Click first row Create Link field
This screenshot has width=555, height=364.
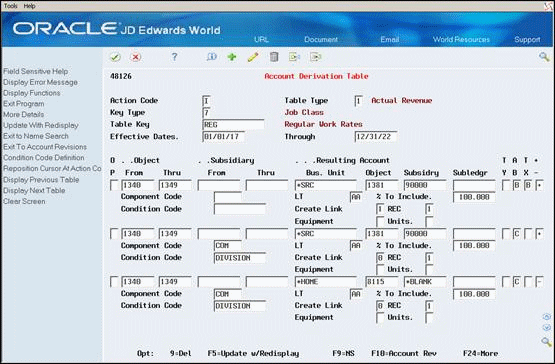pos(380,209)
